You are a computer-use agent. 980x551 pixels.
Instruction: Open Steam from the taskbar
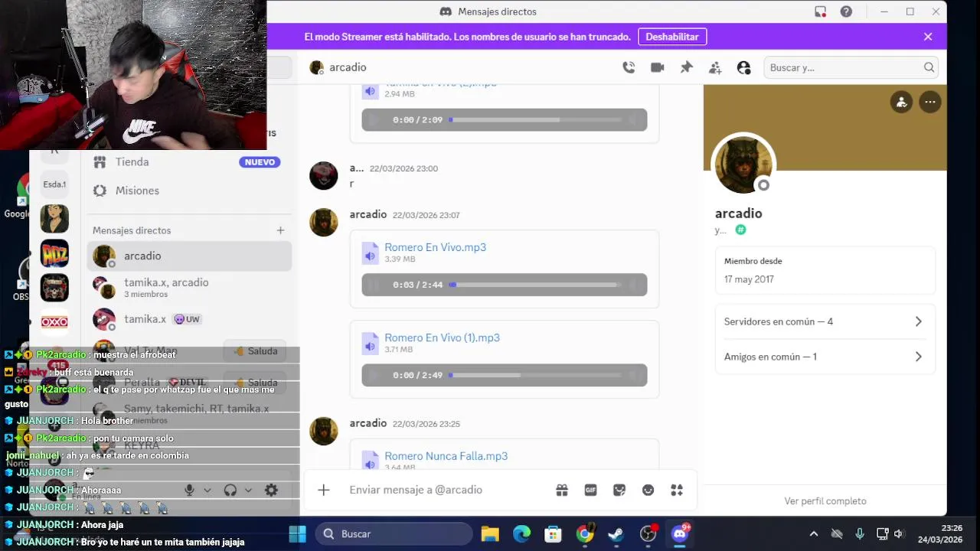pos(616,534)
